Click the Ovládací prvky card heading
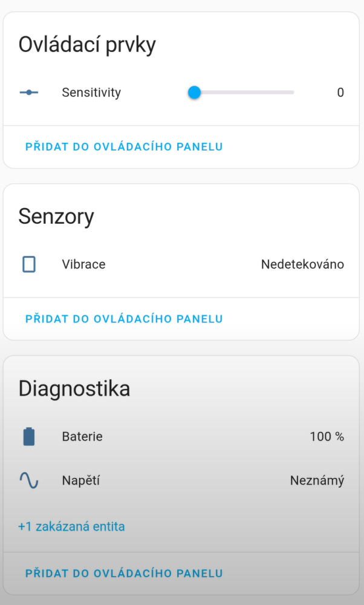Screen dimensions: 364x605 pyautogui.click(x=87, y=45)
